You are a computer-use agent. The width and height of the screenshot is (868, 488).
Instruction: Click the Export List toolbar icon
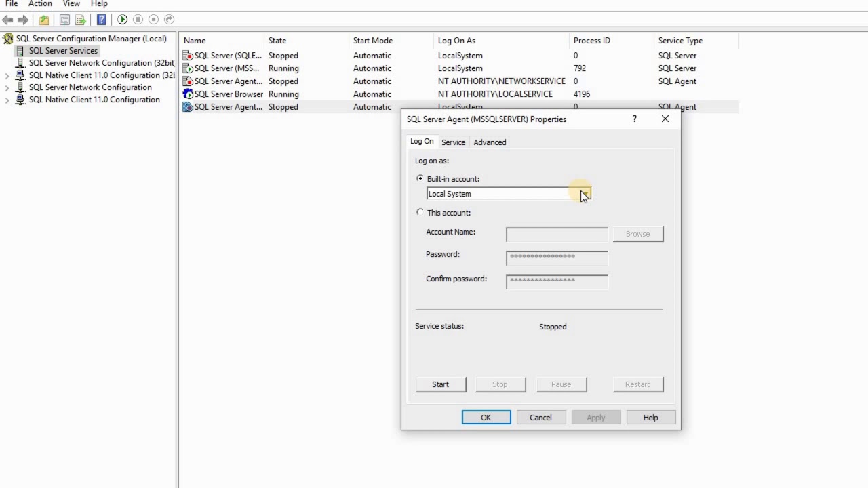pyautogui.click(x=81, y=20)
